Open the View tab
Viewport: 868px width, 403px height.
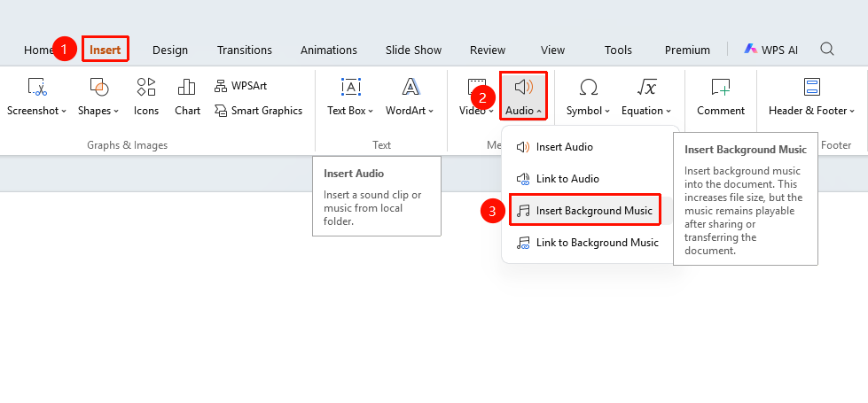552,50
